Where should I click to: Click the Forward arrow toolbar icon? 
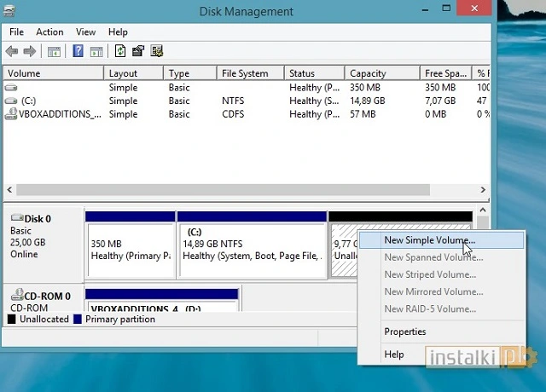point(30,51)
